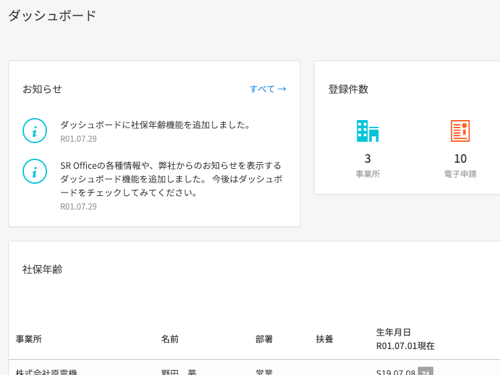500x375 pixels.
Task: Click the 名前 column header
Action: coord(170,339)
